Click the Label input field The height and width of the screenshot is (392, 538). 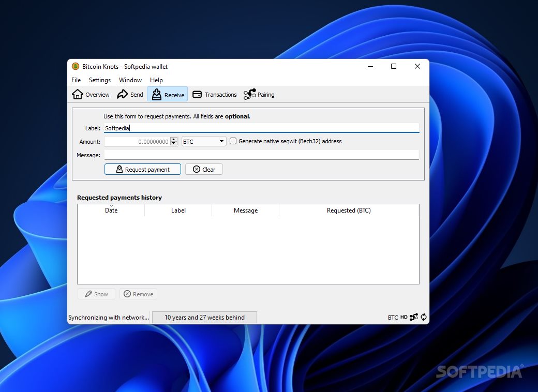click(261, 128)
